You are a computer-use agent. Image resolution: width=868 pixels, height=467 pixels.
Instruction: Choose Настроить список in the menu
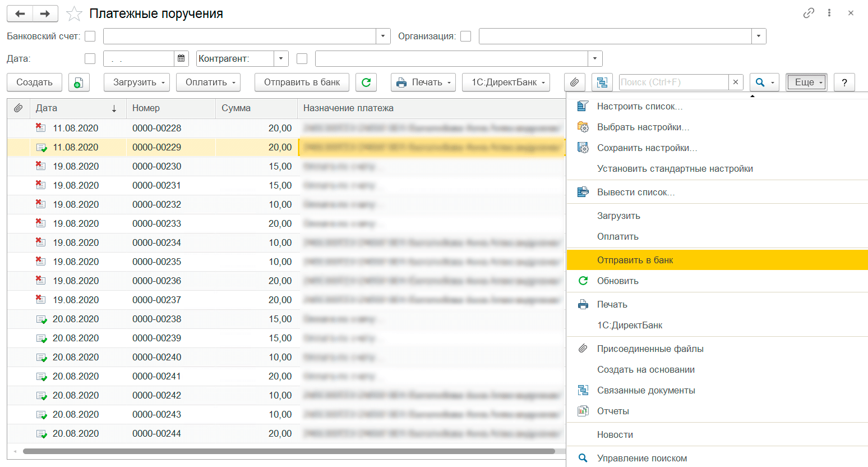coord(639,106)
